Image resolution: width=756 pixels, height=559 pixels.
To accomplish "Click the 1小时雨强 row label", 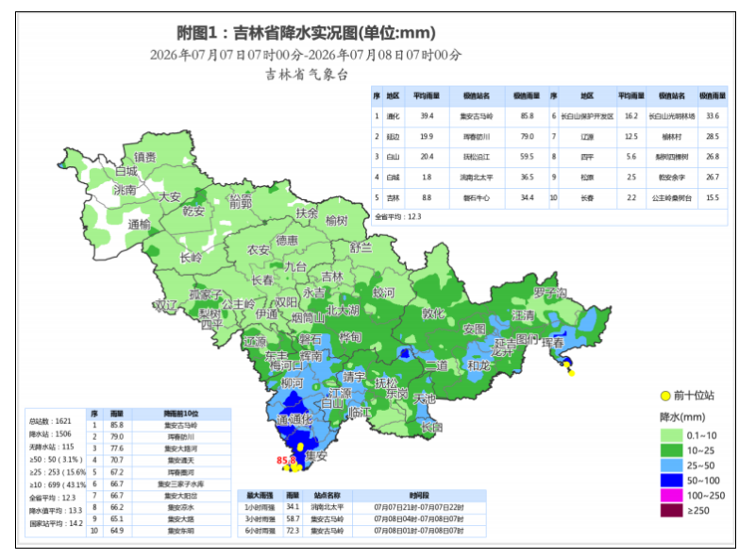I will pos(260,507).
